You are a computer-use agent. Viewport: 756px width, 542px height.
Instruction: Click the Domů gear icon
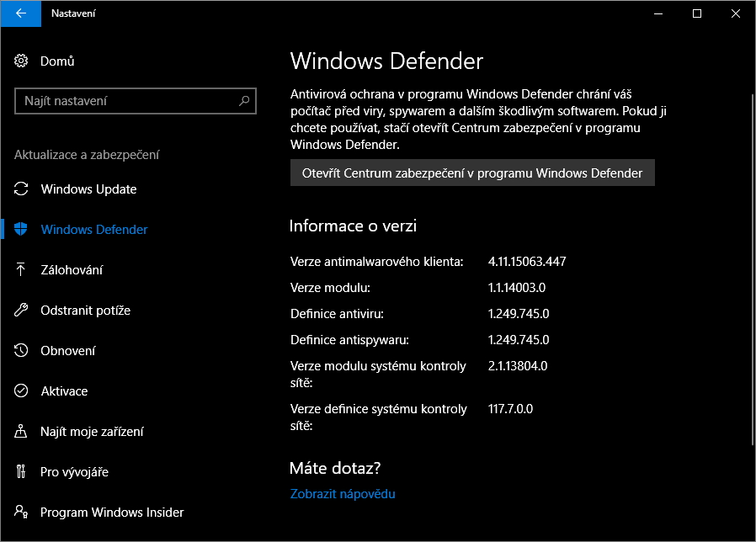pyautogui.click(x=22, y=61)
